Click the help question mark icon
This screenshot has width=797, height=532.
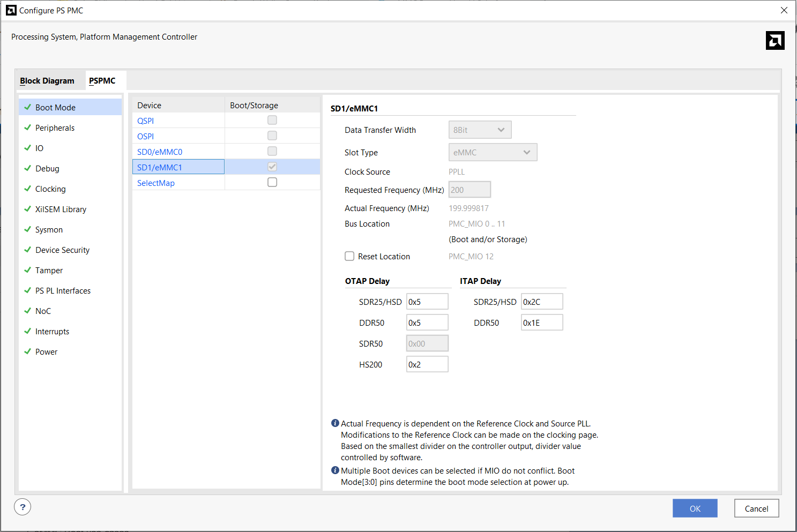click(23, 507)
